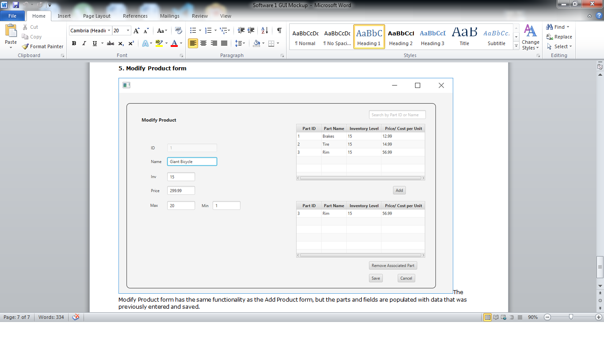This screenshot has height=364, width=604.
Task: Open the font size dropdown
Action: tap(128, 30)
